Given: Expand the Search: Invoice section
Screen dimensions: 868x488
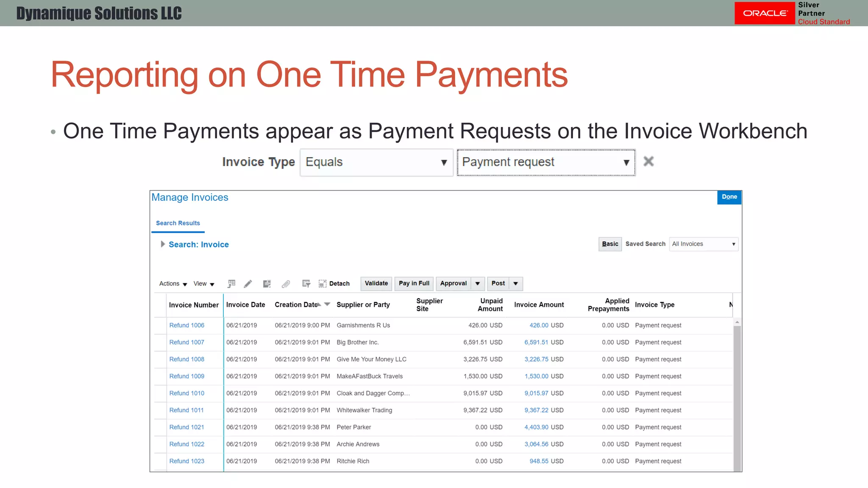Looking at the screenshot, I should tap(162, 244).
